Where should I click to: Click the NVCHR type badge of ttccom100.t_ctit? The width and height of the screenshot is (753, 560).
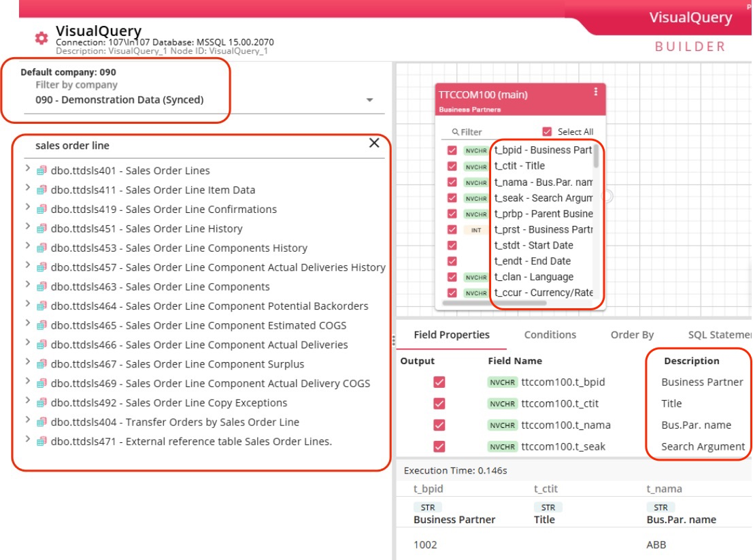coord(502,404)
